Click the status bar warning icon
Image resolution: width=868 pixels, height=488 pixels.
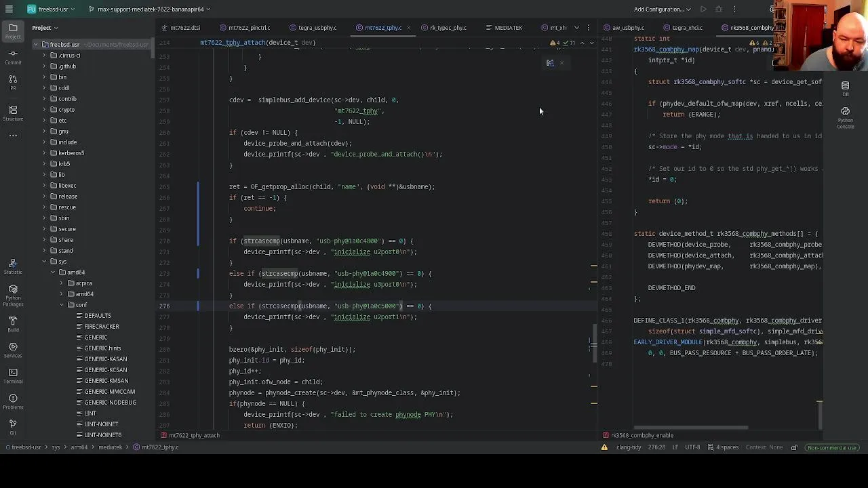click(604, 447)
